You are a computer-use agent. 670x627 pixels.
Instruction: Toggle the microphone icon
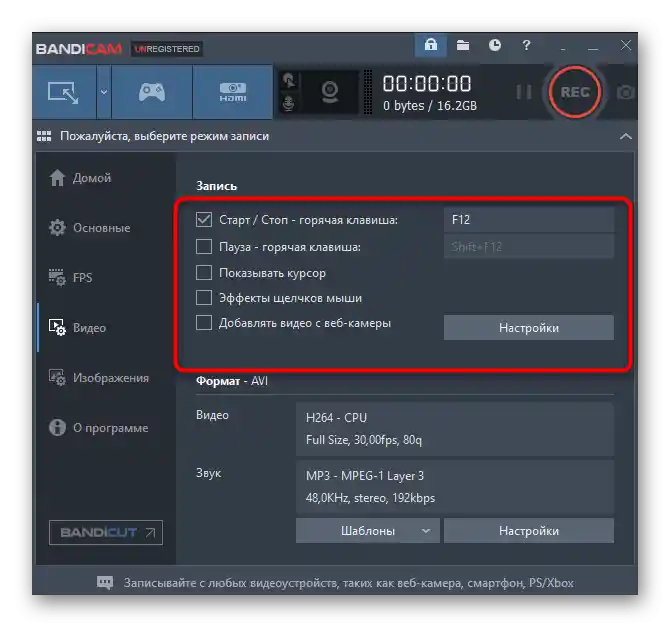(x=289, y=103)
